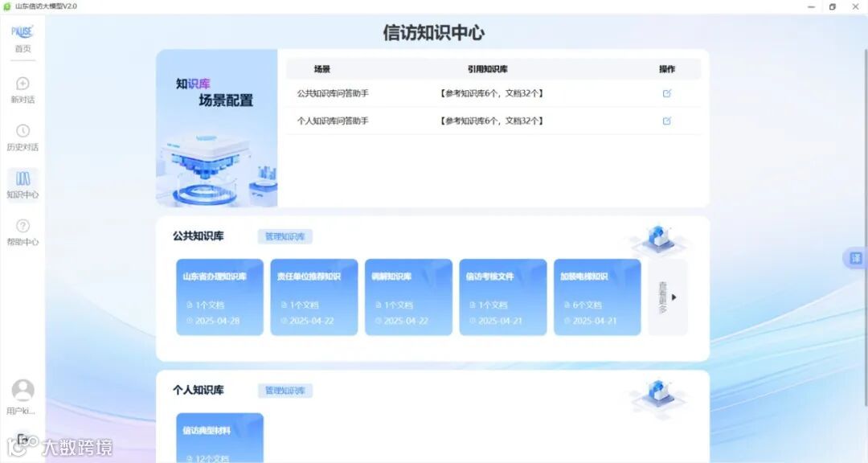868x463 pixels.
Task: Edit the 公共知识库问答助手 scene row
Action: [x=666, y=93]
